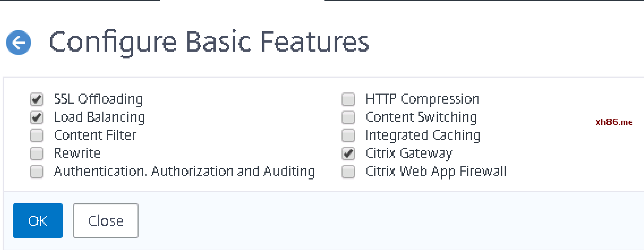Uncheck the SSL Offloading checkbox
This screenshot has height=250, width=644.
[x=37, y=99]
